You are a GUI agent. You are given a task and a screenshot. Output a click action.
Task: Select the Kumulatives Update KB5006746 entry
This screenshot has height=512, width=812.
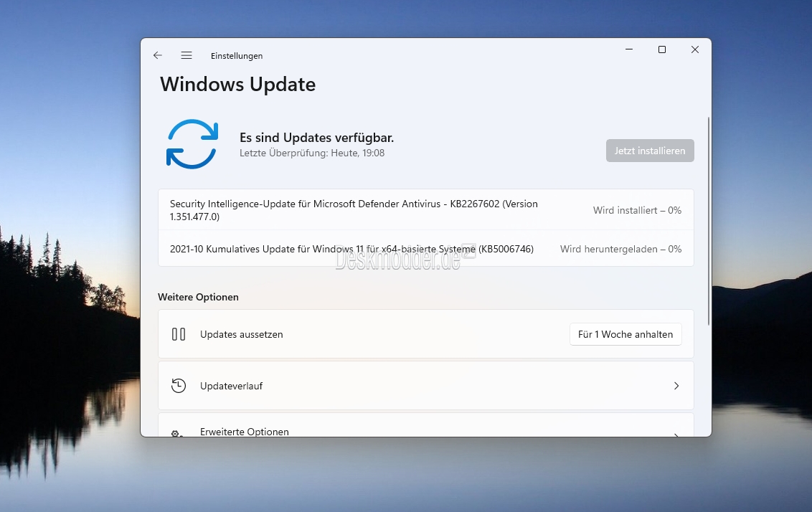[425, 249]
